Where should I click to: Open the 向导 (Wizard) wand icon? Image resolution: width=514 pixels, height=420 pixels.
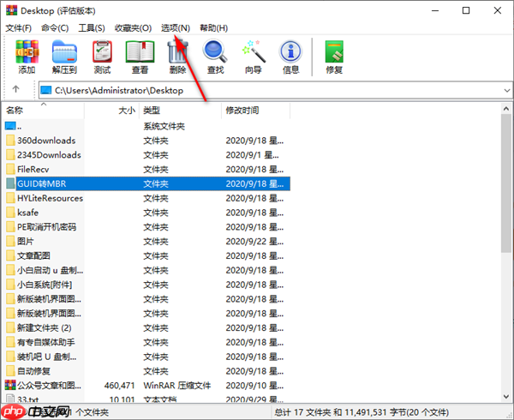pos(253,51)
